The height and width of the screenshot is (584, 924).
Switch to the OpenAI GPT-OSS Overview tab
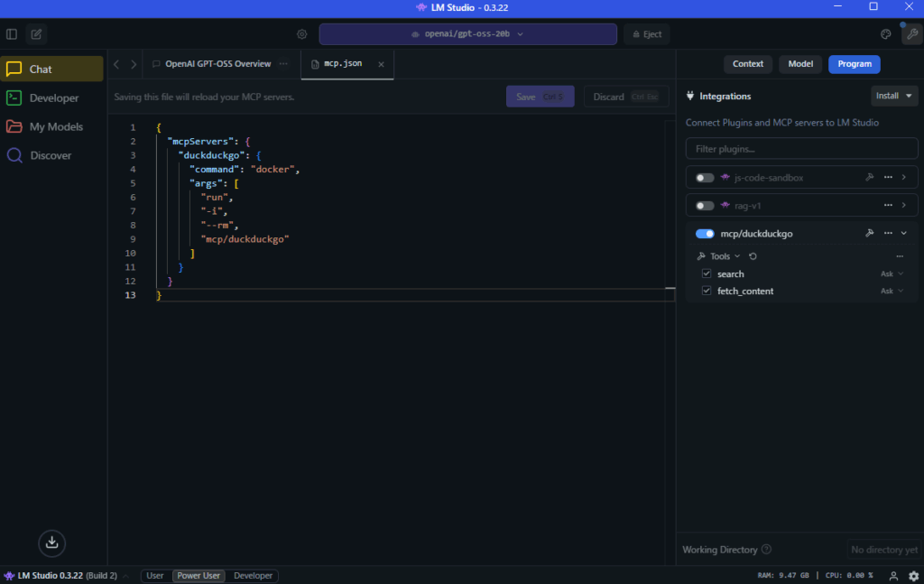(x=217, y=64)
